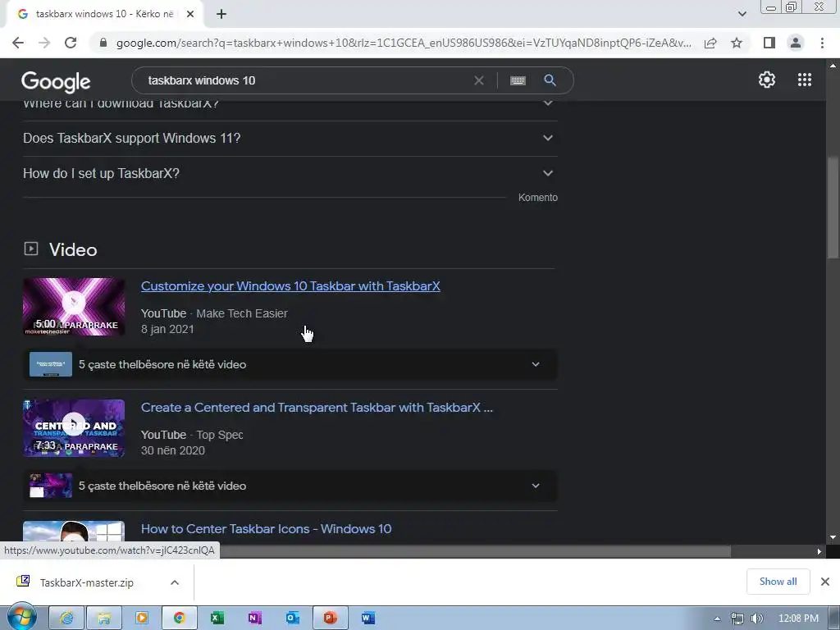Launch PowerPoint from taskbar
This screenshot has height=630, width=840.
pos(331,619)
